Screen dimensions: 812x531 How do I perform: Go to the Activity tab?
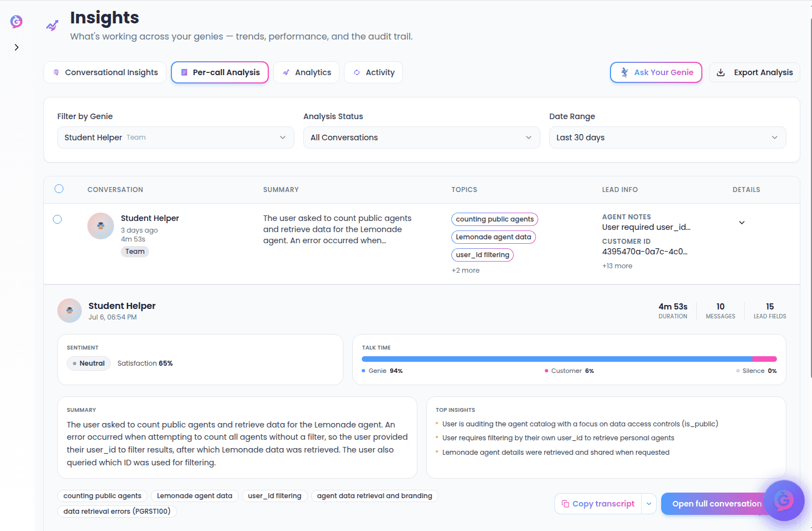coord(373,72)
